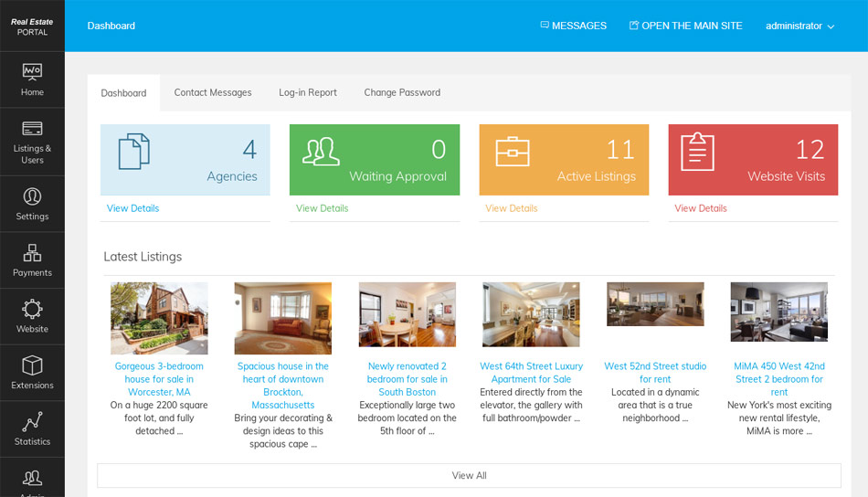Open Statistics in the sidebar
The image size is (868, 497).
click(32, 422)
